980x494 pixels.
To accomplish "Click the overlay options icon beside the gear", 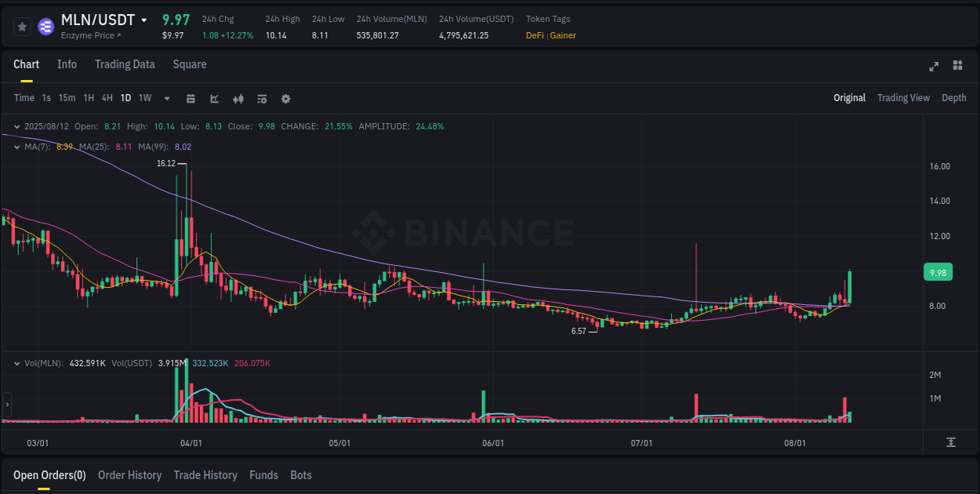I will pos(261,99).
